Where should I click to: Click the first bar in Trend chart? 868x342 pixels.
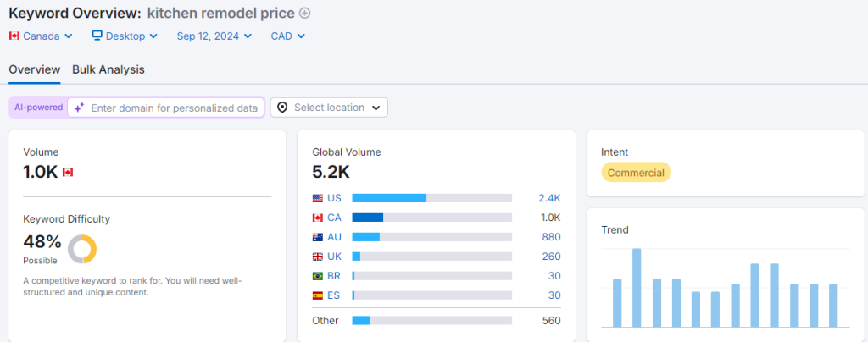pyautogui.click(x=617, y=303)
